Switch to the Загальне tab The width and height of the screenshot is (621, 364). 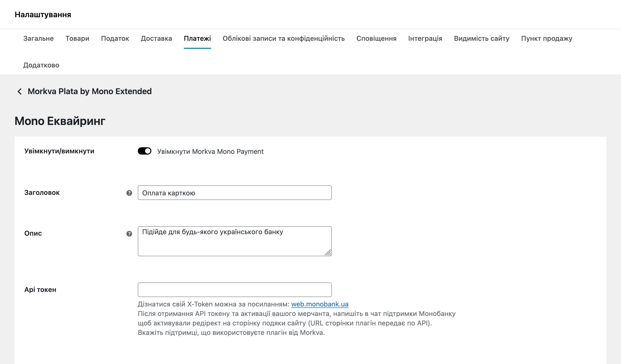(x=38, y=38)
